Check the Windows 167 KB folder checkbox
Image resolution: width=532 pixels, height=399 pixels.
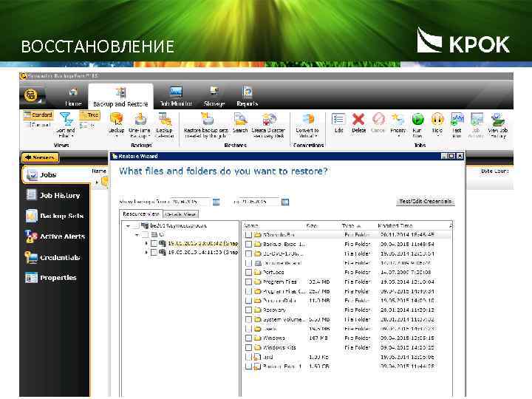coord(248,338)
